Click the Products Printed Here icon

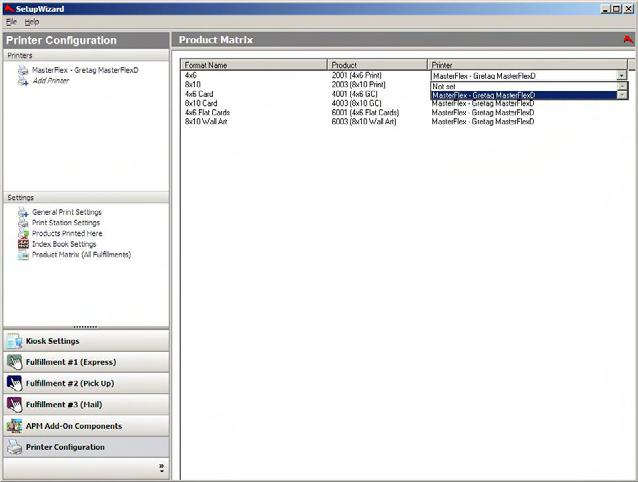tap(23, 233)
